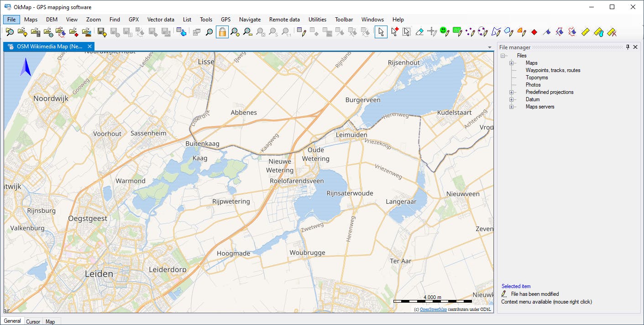
Task: Activate the zoom out tool
Action: pyautogui.click(x=248, y=32)
